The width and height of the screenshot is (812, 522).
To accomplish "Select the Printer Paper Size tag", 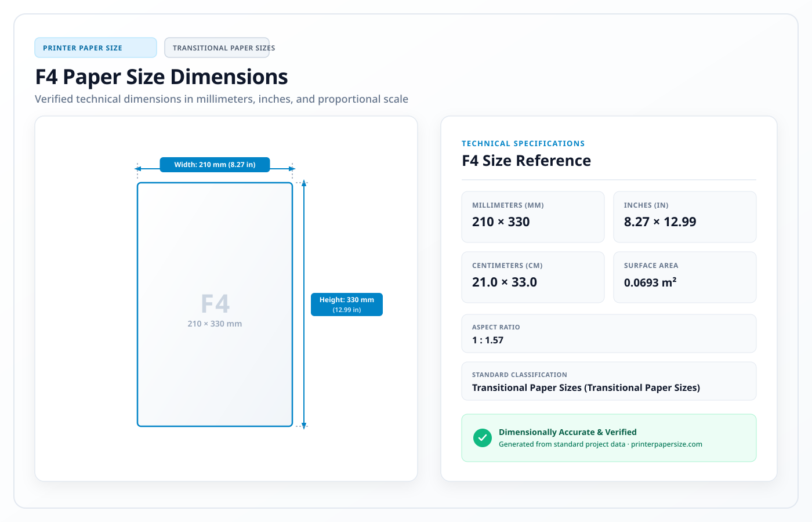I will tap(96, 48).
